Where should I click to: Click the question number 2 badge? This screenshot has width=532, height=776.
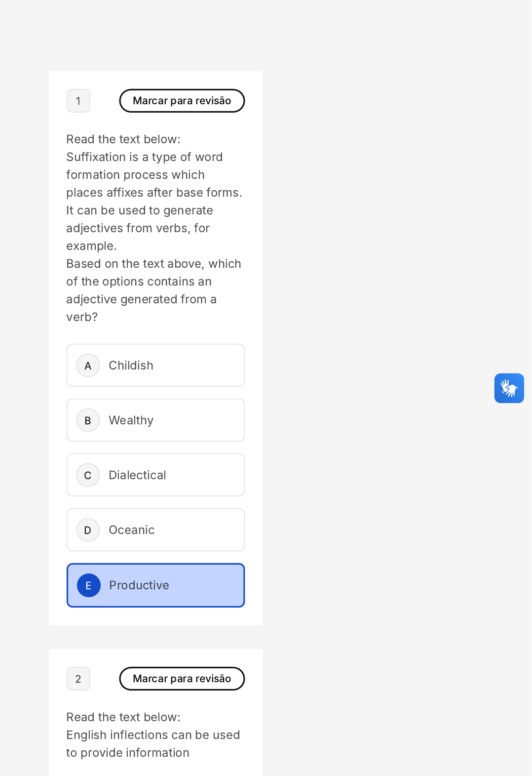(78, 679)
